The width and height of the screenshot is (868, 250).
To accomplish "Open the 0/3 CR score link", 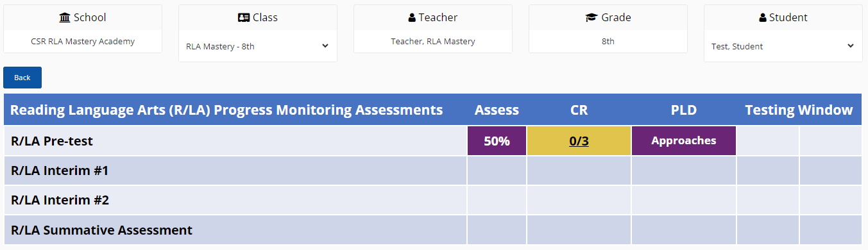I will coord(579,141).
